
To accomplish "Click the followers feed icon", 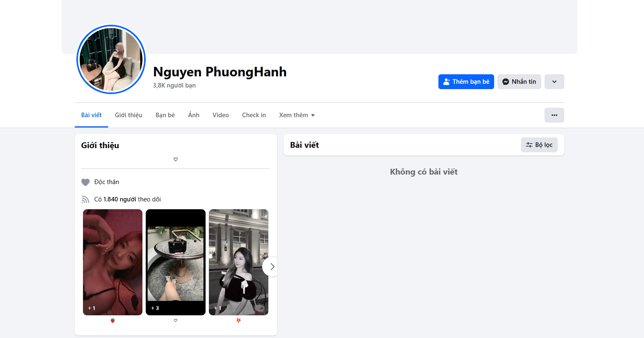I will (85, 199).
